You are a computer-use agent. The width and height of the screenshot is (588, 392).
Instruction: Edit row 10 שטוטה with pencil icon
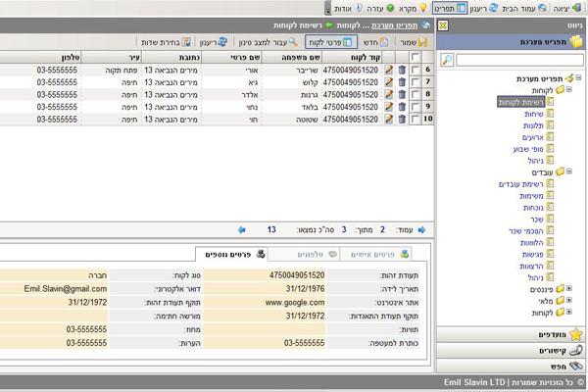pos(389,120)
